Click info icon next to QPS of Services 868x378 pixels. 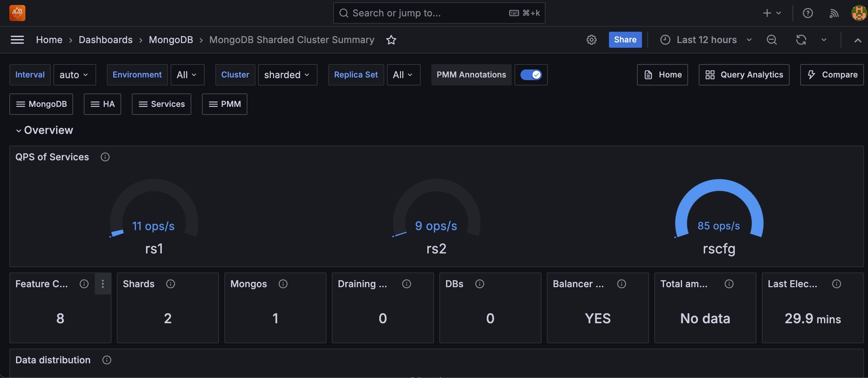[105, 157]
